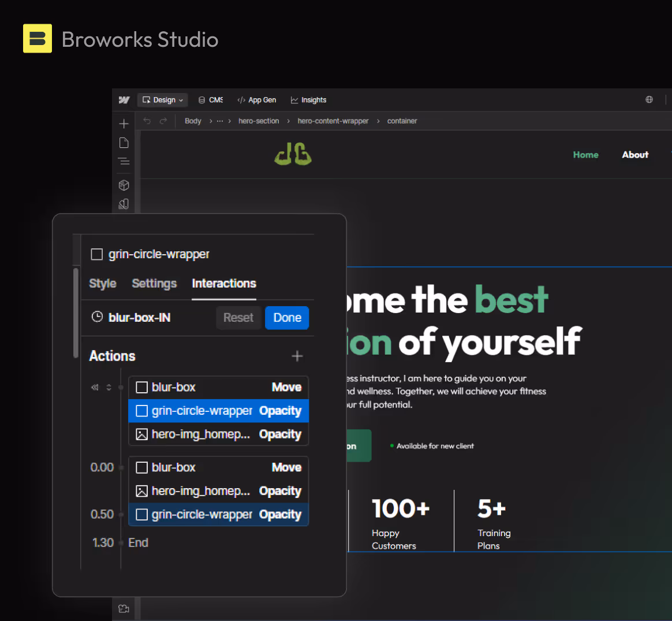Click the Home navigation link on the canvas
This screenshot has height=621, width=672.
pyautogui.click(x=585, y=154)
